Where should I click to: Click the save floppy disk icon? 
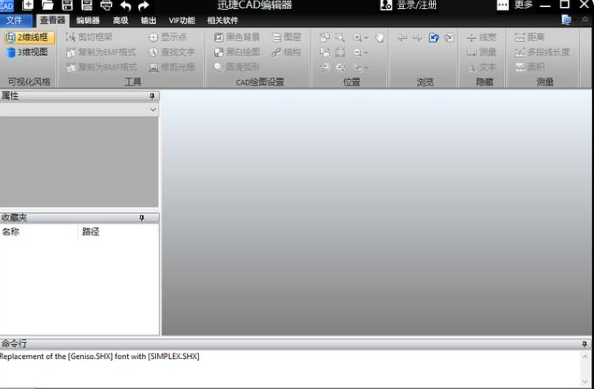coord(67,5)
